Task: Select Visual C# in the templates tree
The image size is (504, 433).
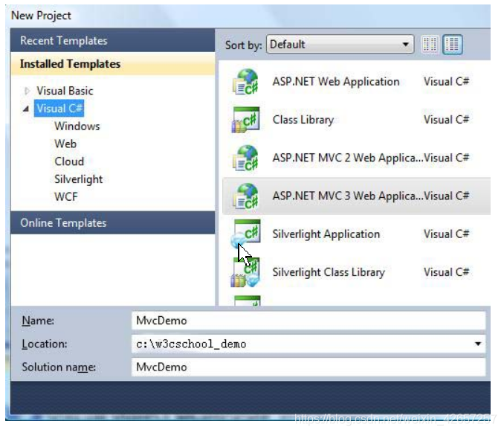Action: (x=59, y=109)
